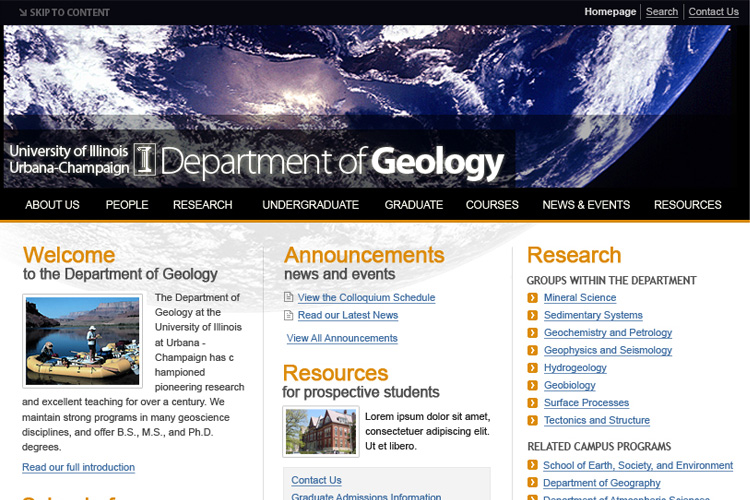Open Read our Latest News link
Screen dimensions: 750x500
[348, 315]
